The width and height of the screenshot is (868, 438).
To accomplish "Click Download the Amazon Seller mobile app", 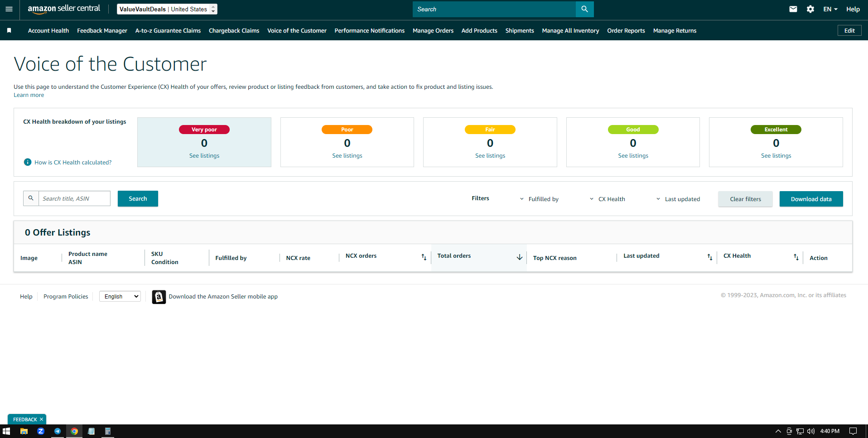I will tap(223, 297).
